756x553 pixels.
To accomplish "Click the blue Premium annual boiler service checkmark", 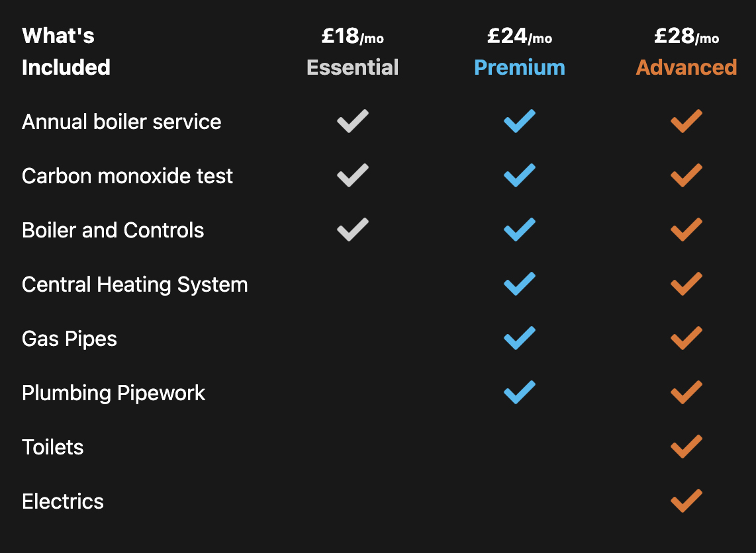I will (520, 122).
